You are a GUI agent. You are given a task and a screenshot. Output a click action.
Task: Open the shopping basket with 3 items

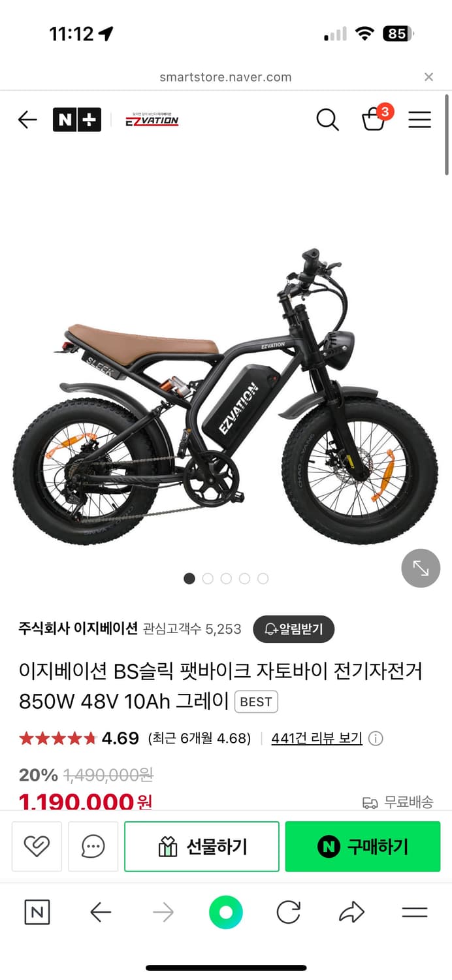click(376, 118)
